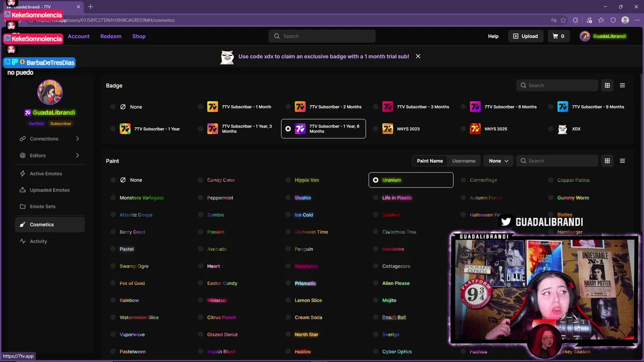Open the None dropdown in the Paint header
This screenshot has width=644, height=362.
(499, 161)
